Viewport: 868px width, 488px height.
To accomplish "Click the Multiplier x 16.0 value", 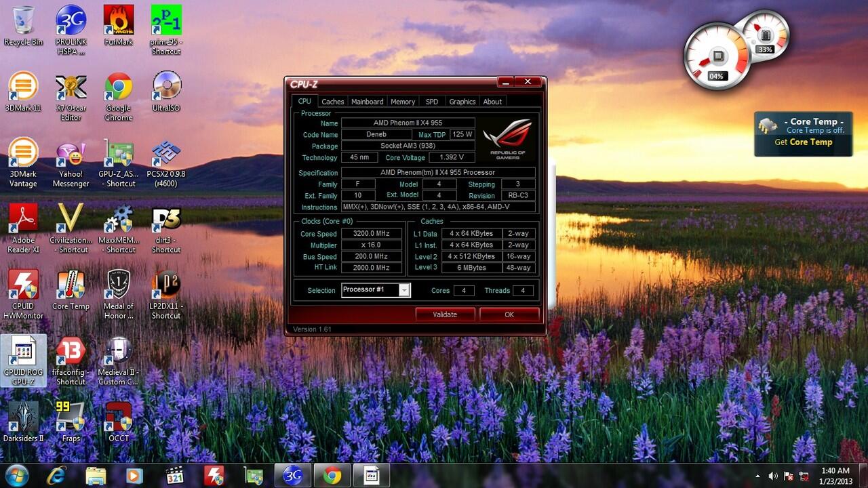I will [371, 245].
